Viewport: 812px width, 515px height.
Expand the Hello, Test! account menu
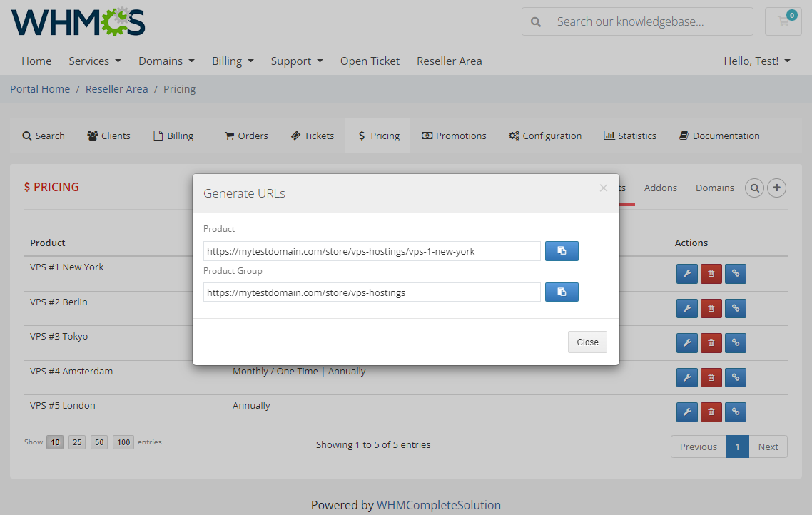[x=756, y=61]
